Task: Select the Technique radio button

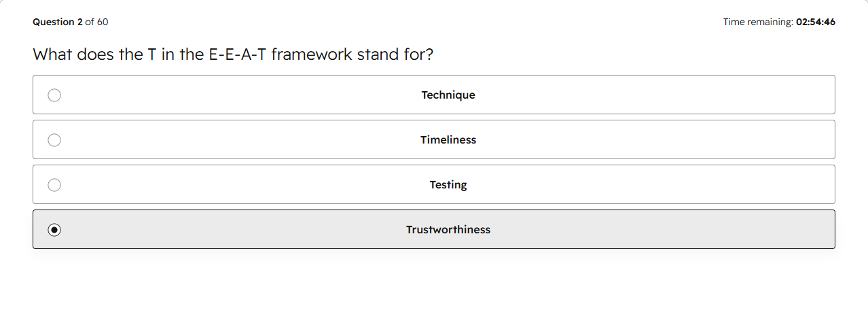Action: tap(54, 95)
